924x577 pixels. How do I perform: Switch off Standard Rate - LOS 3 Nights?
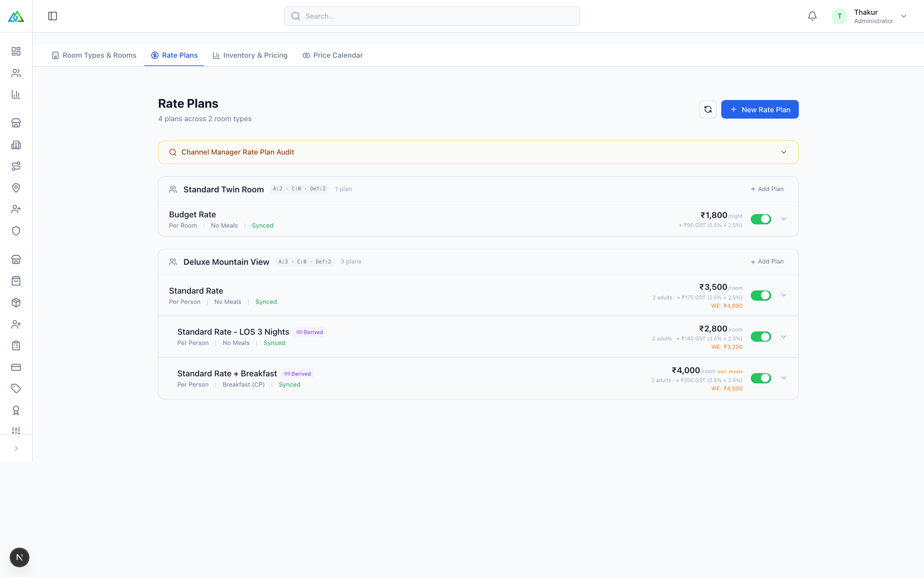(x=761, y=337)
